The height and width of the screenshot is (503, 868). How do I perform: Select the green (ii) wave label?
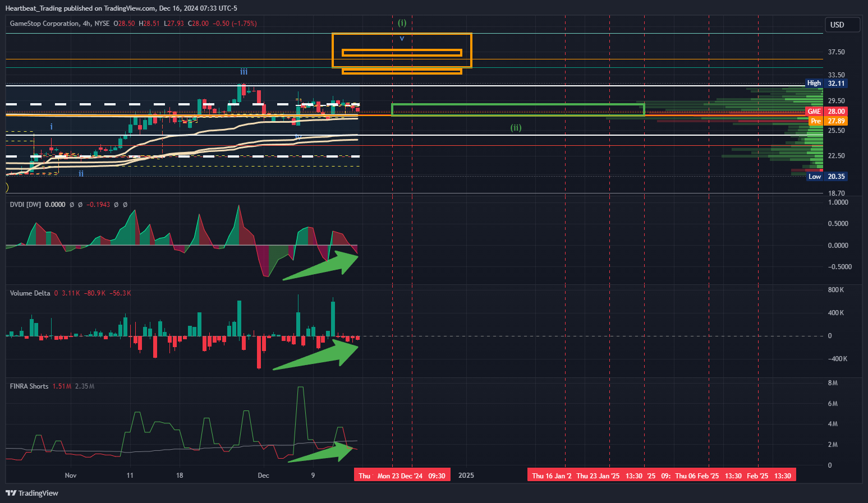pos(516,128)
